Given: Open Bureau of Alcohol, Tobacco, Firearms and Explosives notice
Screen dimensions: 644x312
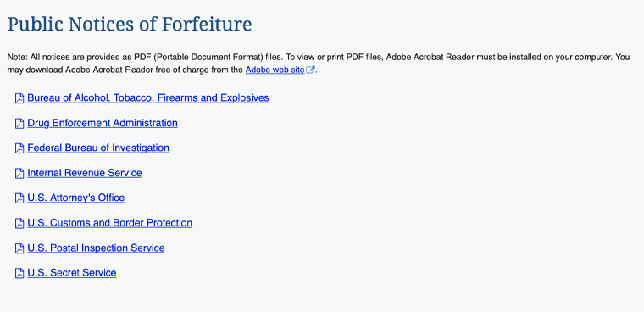Looking at the screenshot, I should pos(148,97).
